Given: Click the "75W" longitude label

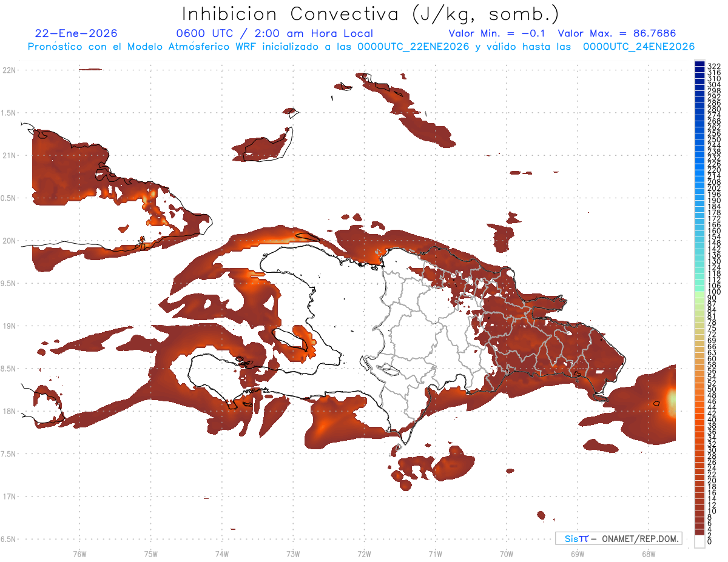Looking at the screenshot, I should [150, 554].
